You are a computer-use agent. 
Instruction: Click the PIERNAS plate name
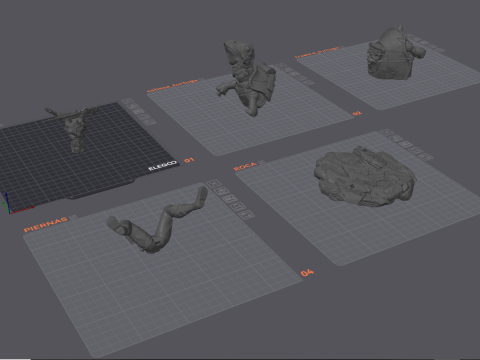[x=46, y=225]
